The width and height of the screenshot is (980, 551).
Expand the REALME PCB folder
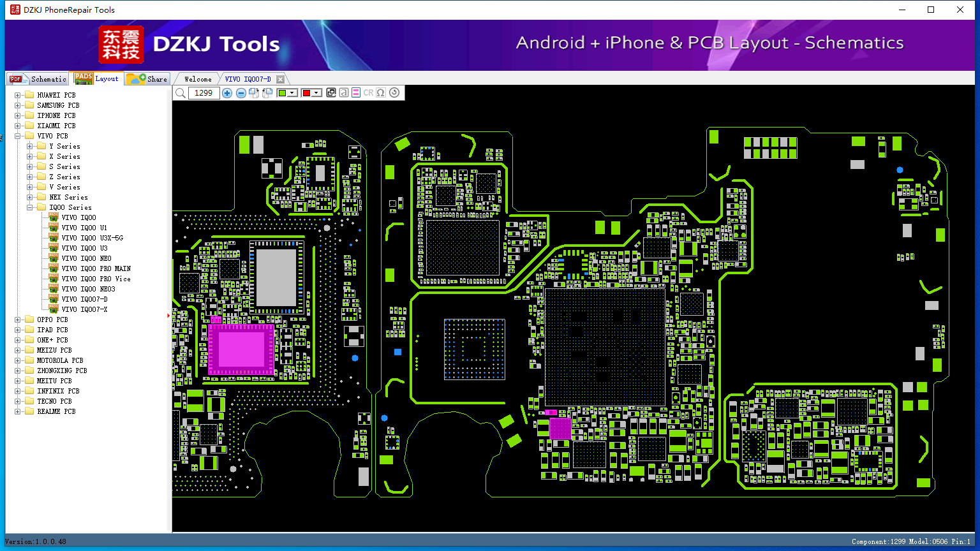pos(18,411)
